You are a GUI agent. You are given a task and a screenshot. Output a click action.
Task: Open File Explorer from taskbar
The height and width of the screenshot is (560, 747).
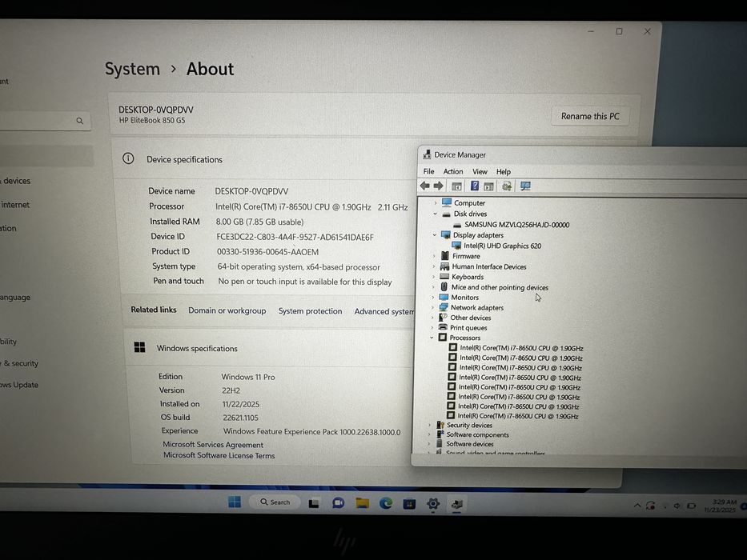362,503
